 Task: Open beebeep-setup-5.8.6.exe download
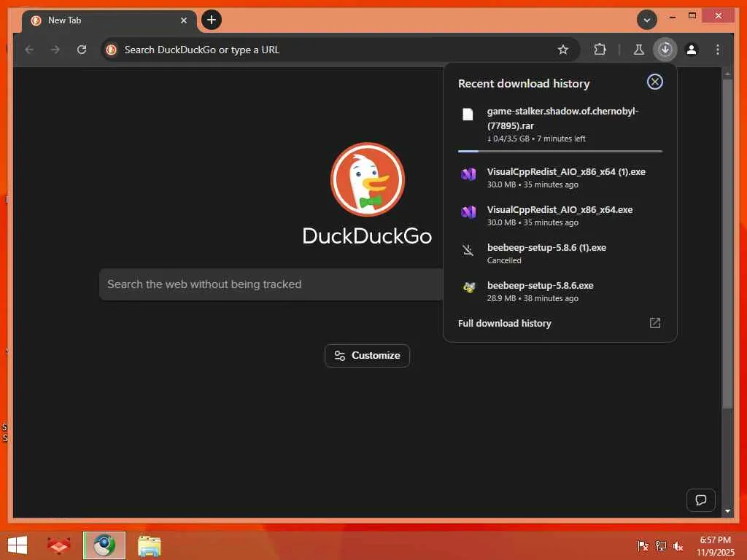click(560, 292)
